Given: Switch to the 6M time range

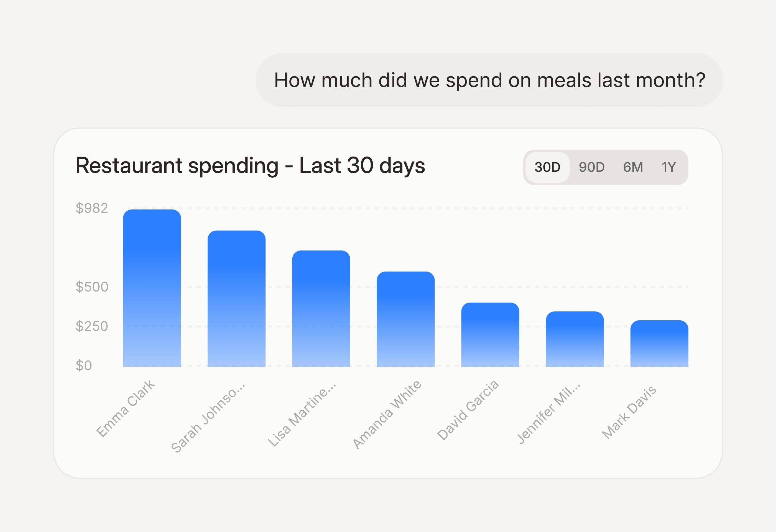Looking at the screenshot, I should pos(633,167).
